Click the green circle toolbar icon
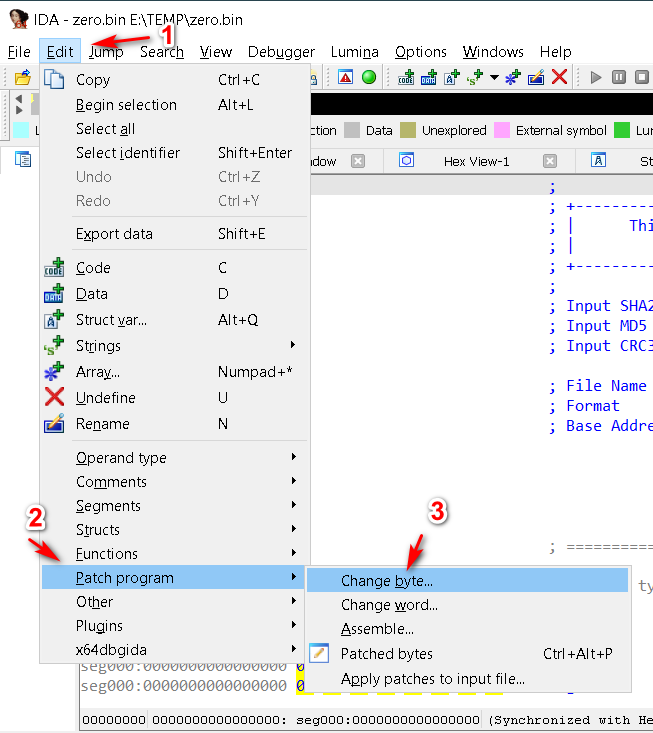This screenshot has height=733, width=653. pyautogui.click(x=369, y=77)
